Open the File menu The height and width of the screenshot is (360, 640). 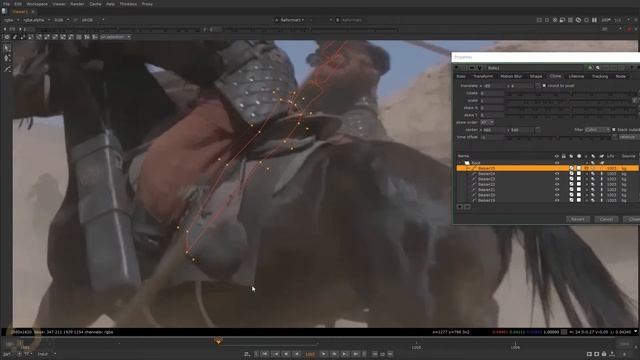click(x=6, y=4)
